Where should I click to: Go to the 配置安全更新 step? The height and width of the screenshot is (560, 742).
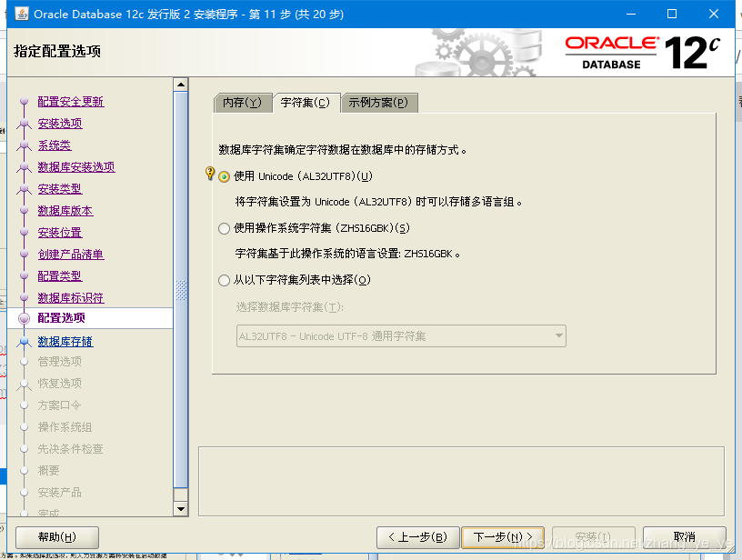[71, 102]
